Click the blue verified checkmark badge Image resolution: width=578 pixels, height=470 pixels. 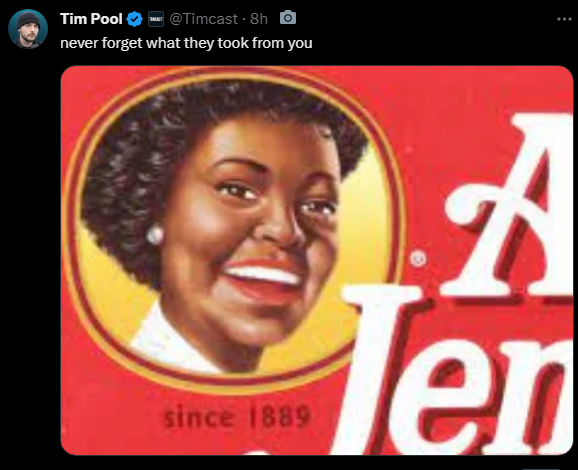(135, 19)
